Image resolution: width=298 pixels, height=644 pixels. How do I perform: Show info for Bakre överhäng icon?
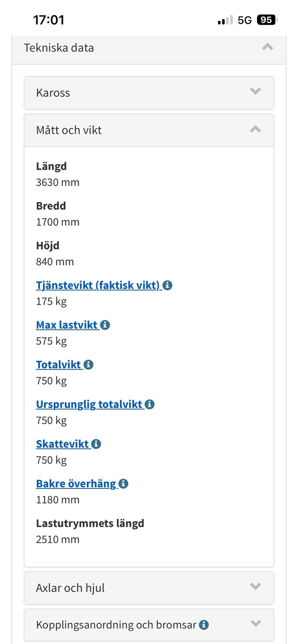tap(123, 483)
